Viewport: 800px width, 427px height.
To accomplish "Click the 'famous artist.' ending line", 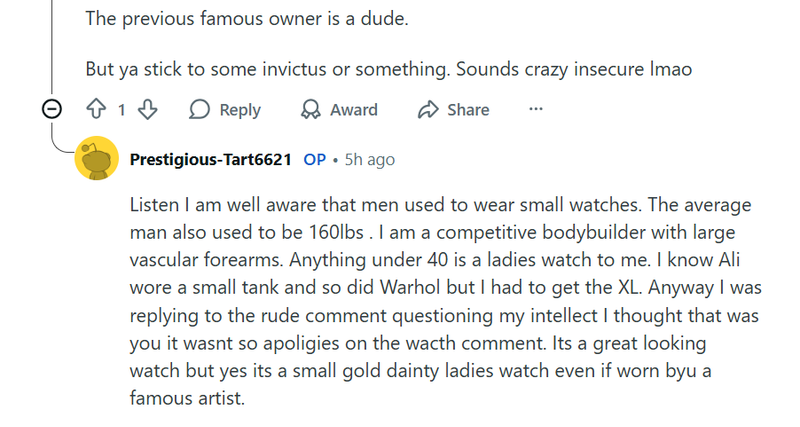I will tap(187, 397).
